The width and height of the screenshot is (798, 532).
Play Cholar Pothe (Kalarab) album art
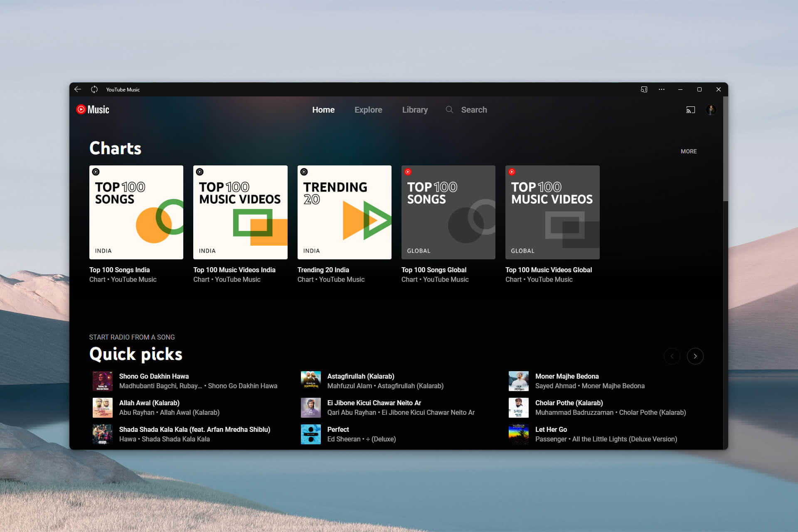point(519,408)
